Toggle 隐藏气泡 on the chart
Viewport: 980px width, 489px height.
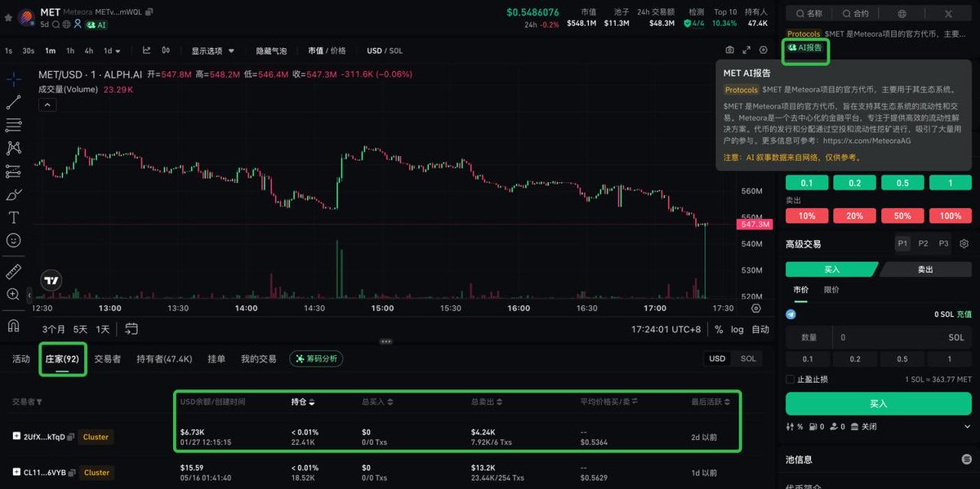[271, 51]
